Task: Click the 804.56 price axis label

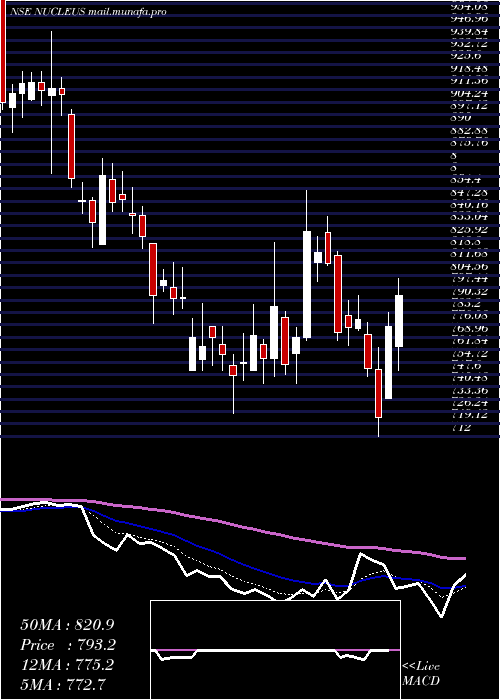Action: 471,267
